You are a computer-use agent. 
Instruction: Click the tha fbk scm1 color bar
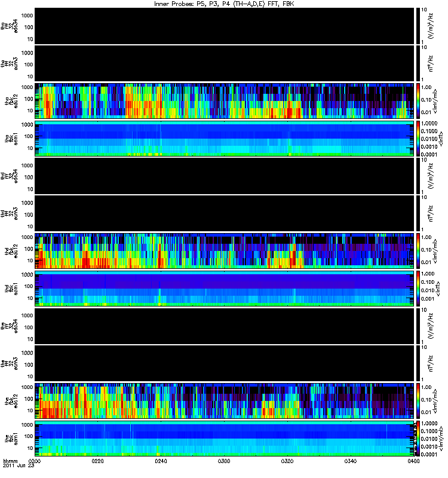point(418,139)
